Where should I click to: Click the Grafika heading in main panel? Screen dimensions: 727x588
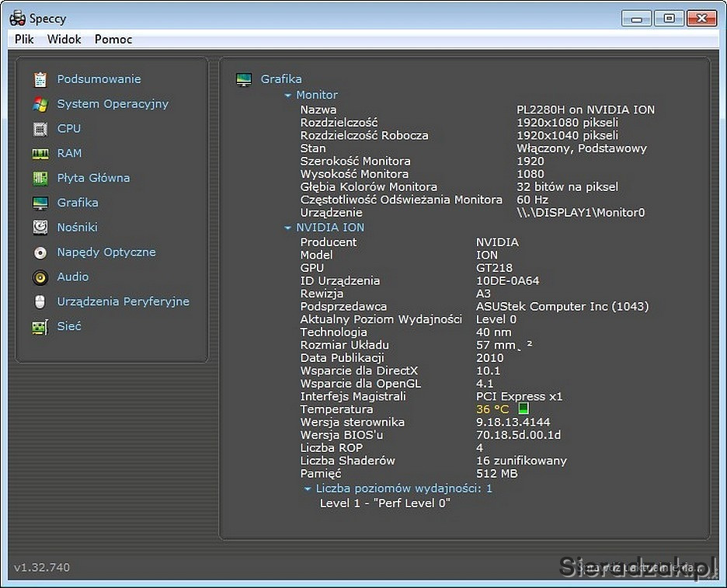(281, 79)
